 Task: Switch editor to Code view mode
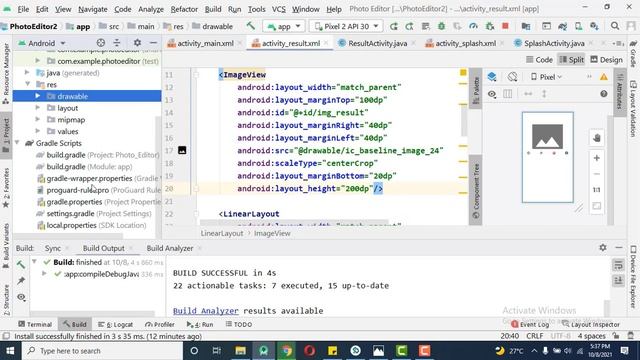point(539,60)
